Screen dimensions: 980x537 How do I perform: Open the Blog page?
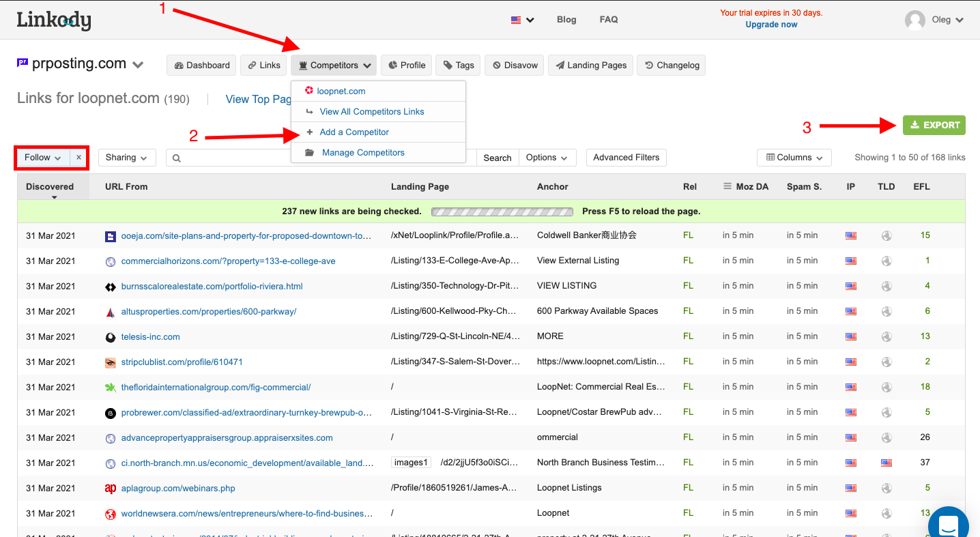pos(566,20)
